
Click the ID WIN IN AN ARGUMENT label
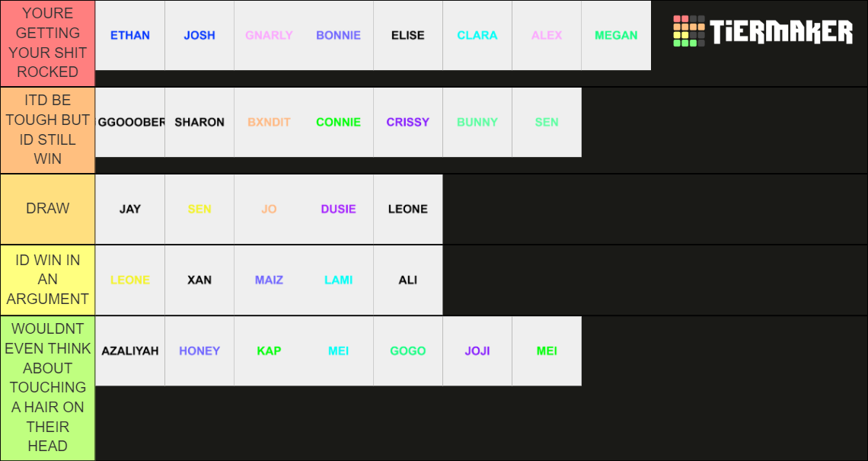[x=47, y=280]
